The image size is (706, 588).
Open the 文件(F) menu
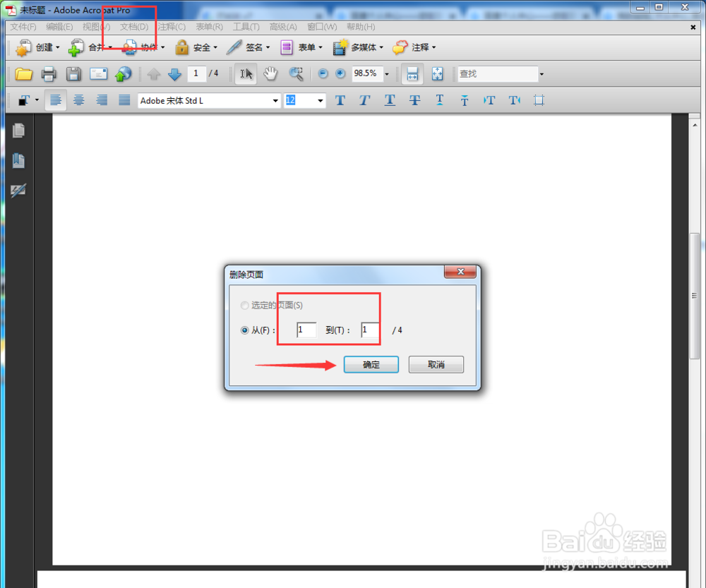coord(23,27)
